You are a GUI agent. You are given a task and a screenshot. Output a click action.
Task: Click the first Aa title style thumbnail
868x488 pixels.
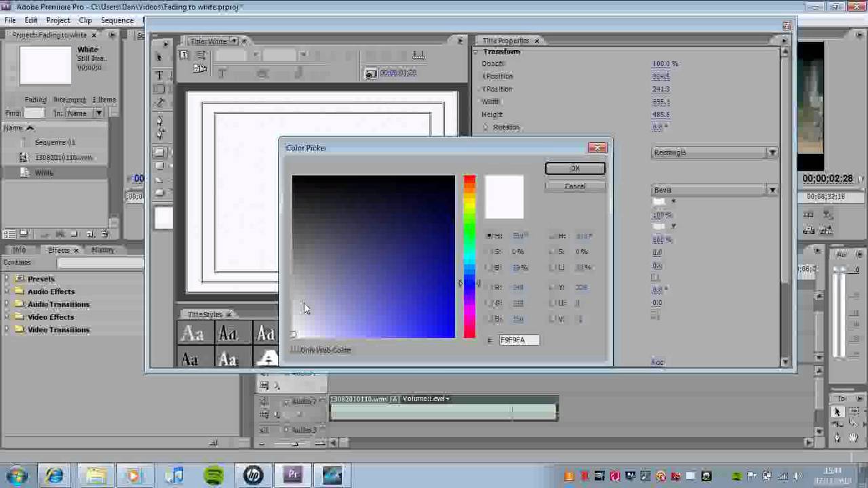[x=193, y=333]
